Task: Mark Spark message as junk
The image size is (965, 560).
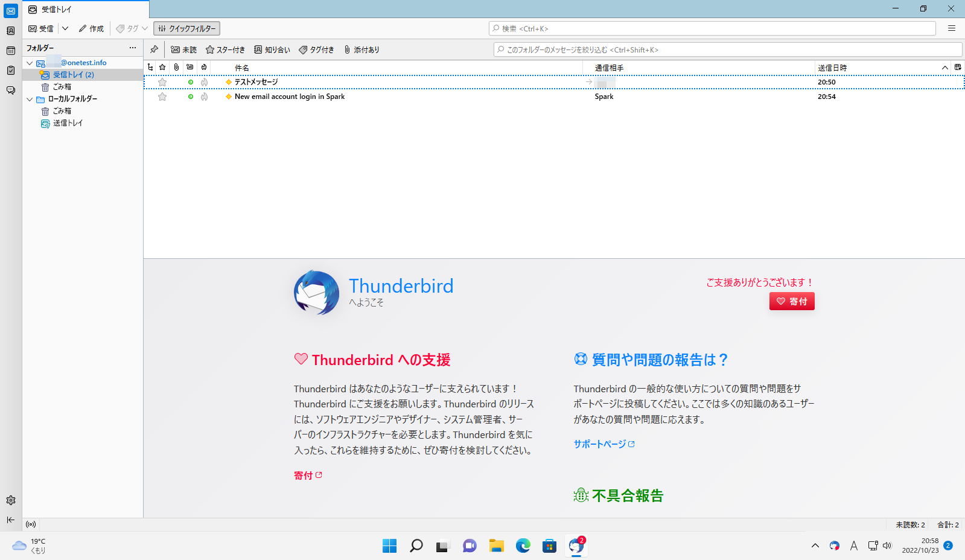Action: tap(205, 97)
